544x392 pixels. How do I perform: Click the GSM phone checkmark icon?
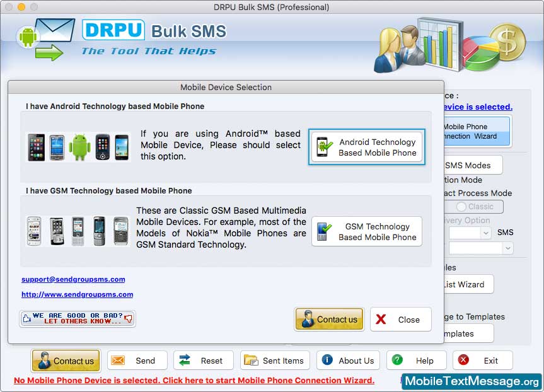pos(325,231)
